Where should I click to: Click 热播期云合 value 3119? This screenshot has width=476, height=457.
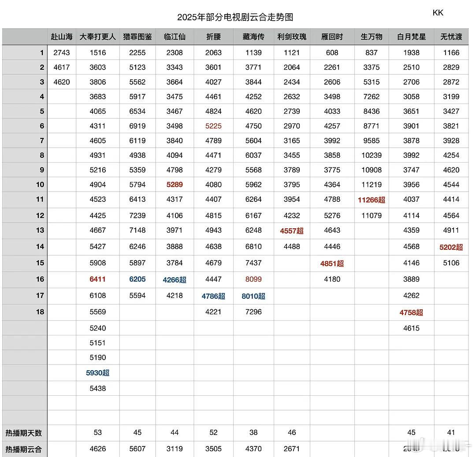175,449
